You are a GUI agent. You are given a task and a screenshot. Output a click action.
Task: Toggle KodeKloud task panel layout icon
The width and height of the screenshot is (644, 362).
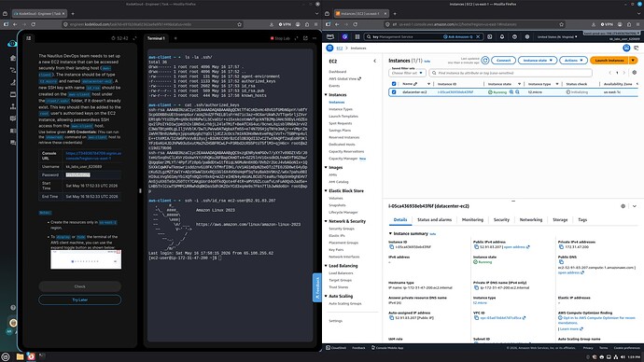29,38
